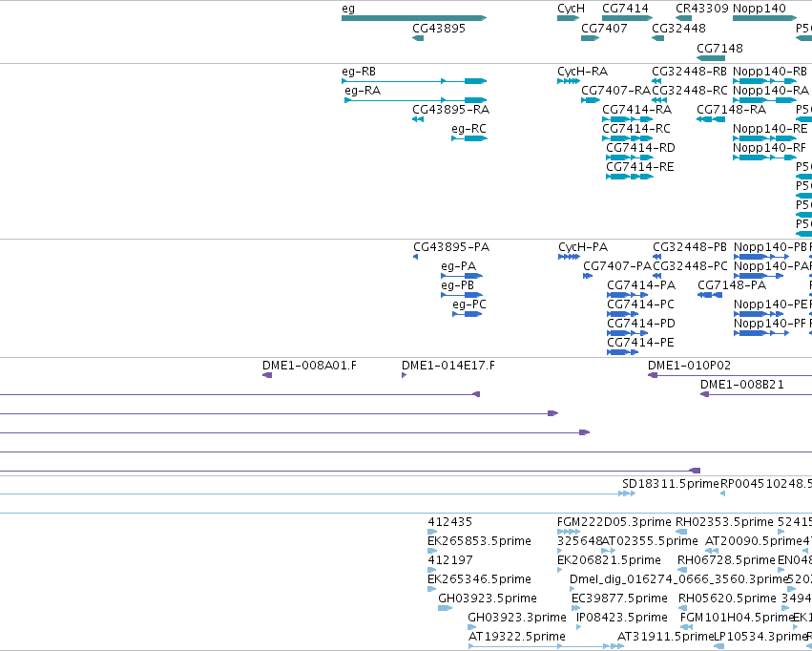This screenshot has height=651, width=812.
Task: Click the eg-PB protein label
Action: 457,285
